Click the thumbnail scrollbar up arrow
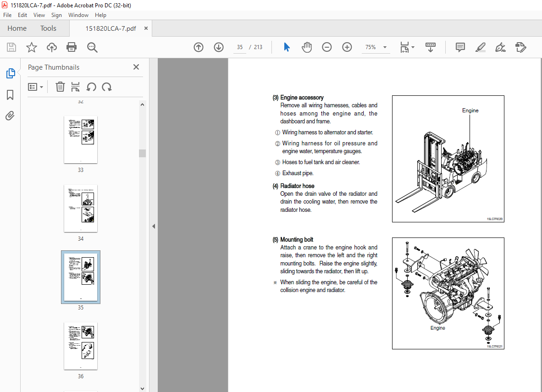This screenshot has height=392, width=542. (143, 105)
